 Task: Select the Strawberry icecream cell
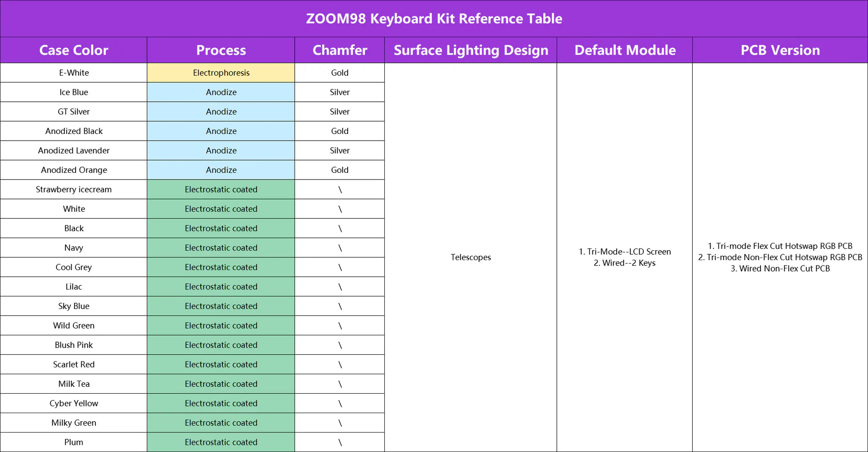click(x=74, y=190)
